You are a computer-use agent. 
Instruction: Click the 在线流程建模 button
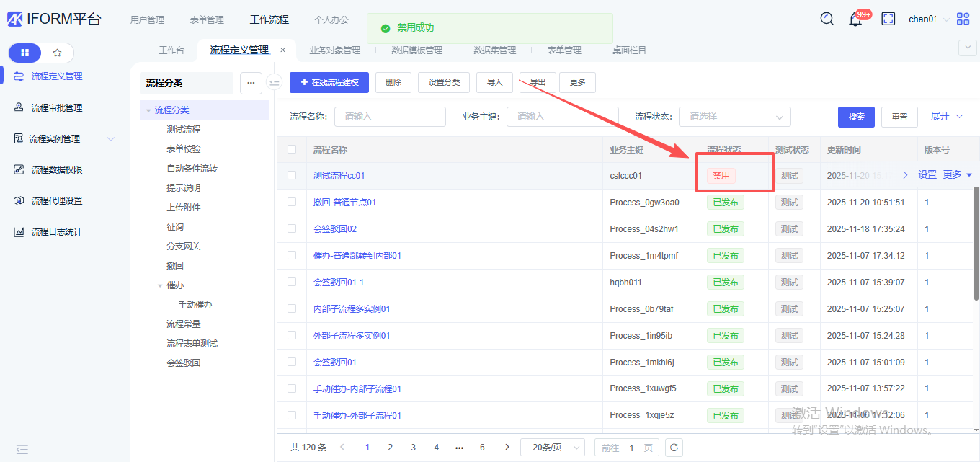(329, 82)
